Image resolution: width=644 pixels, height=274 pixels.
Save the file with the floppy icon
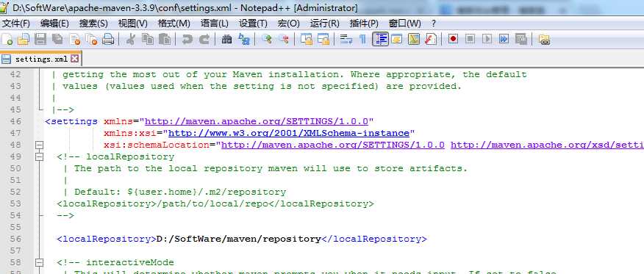point(40,40)
